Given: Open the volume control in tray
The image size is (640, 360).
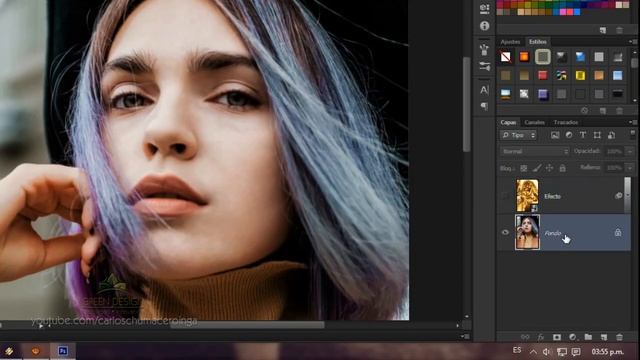Looking at the screenshot, I should (547, 351).
